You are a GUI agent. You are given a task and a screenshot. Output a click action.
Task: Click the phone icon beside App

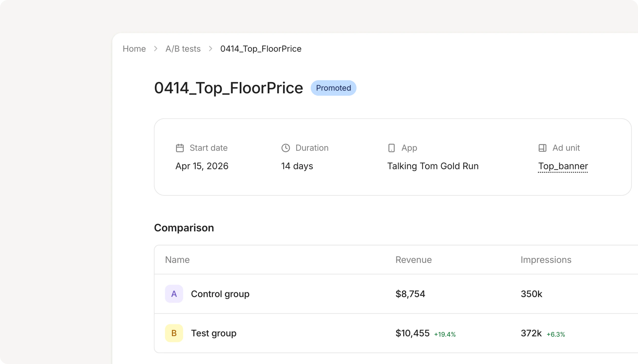[391, 148]
